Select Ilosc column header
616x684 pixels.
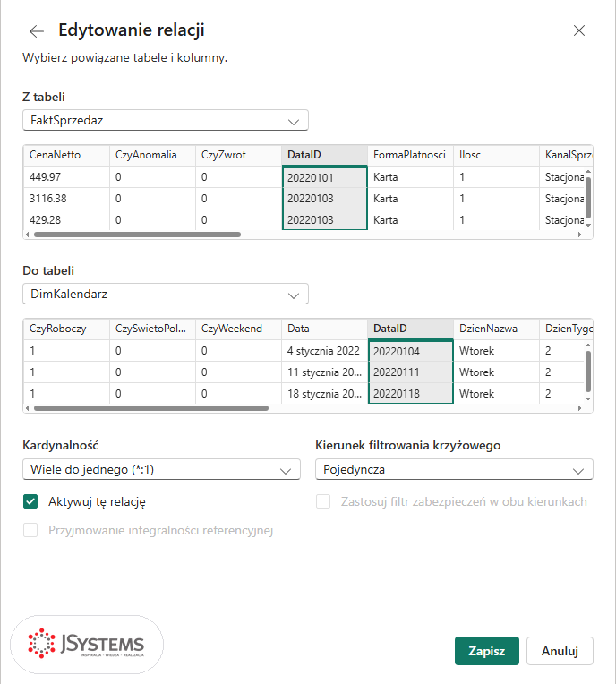[496, 155]
